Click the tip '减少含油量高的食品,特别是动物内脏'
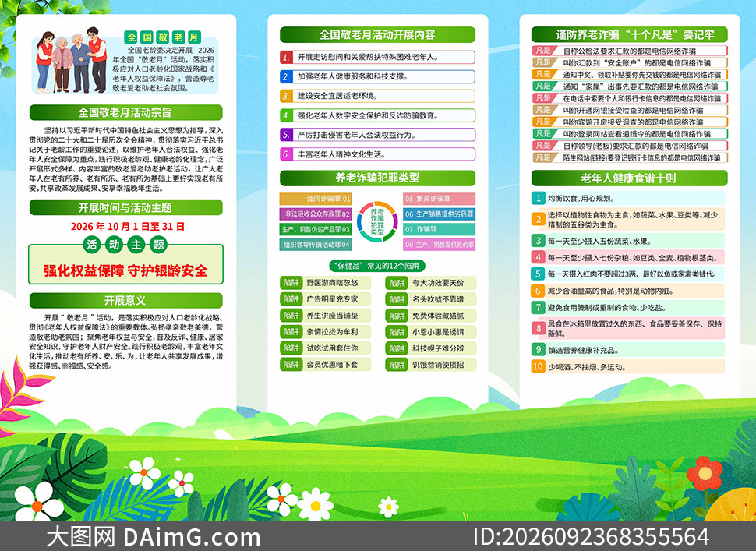The image size is (756, 551). pos(627,291)
